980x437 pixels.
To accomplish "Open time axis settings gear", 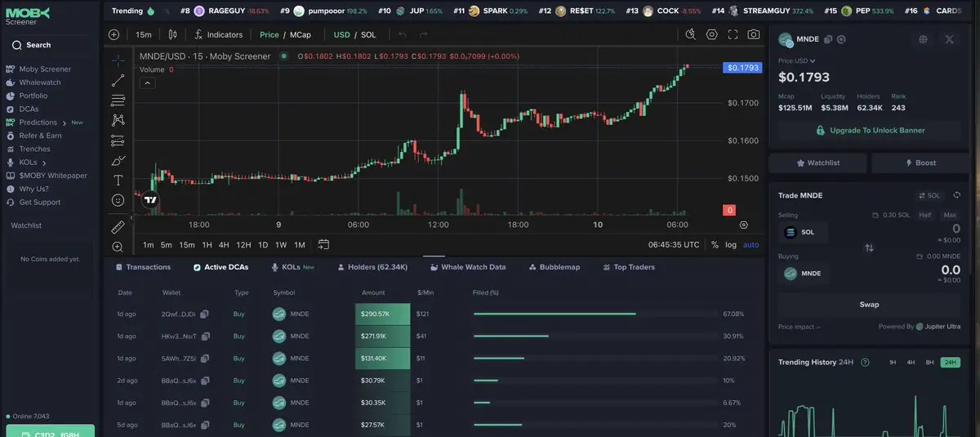I will 743,225.
